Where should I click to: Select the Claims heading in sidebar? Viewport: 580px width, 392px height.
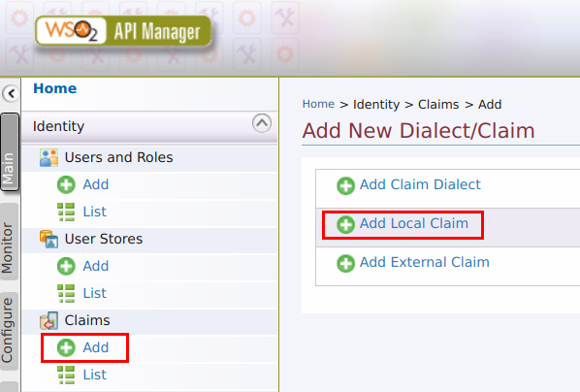point(87,320)
